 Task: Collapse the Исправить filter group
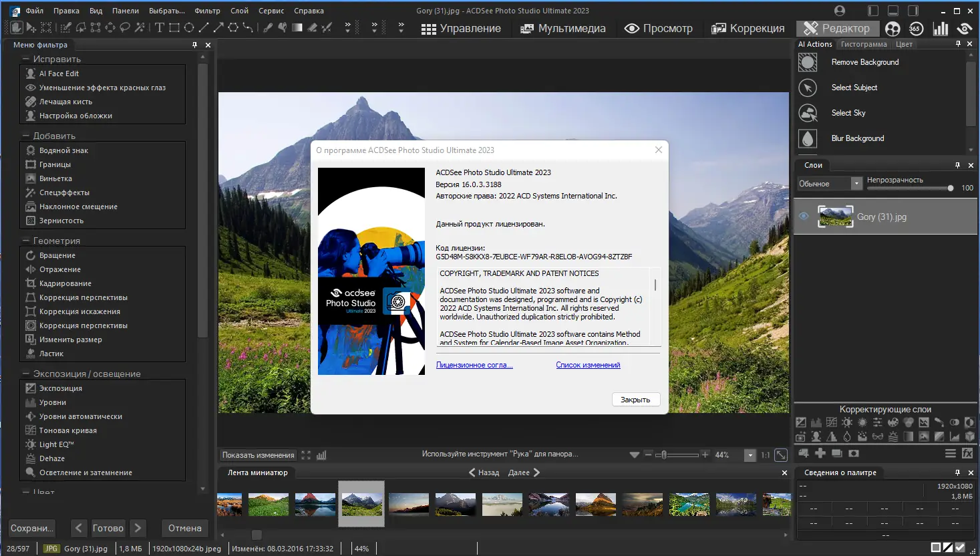pyautogui.click(x=25, y=59)
